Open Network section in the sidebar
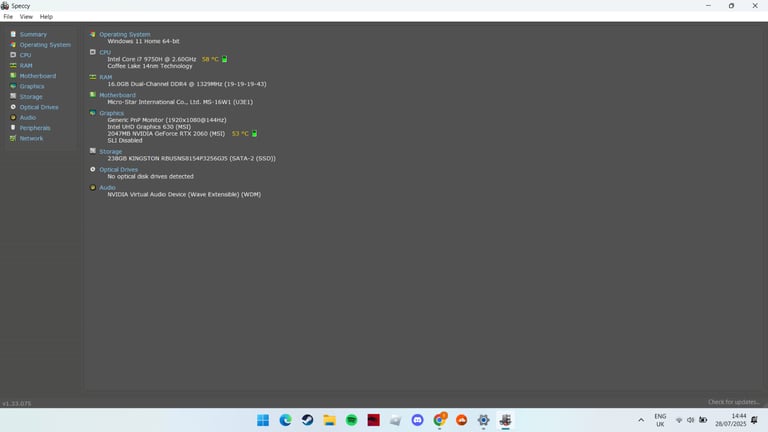Image resolution: width=768 pixels, height=432 pixels. pyautogui.click(x=31, y=139)
